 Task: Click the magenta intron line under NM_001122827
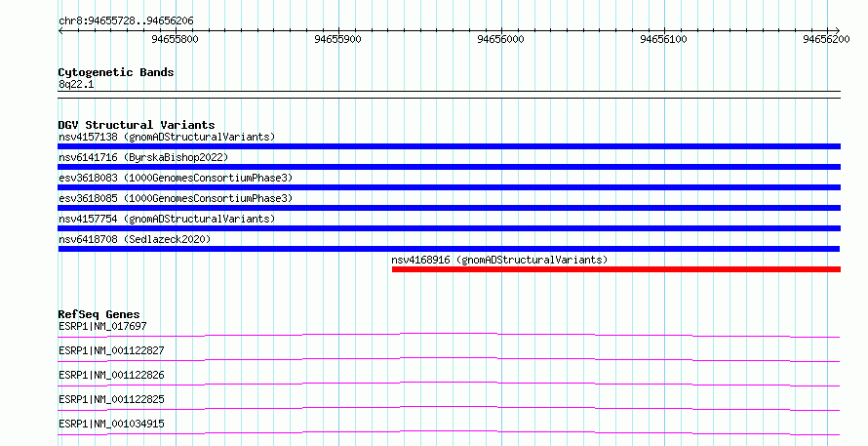tap(449, 359)
